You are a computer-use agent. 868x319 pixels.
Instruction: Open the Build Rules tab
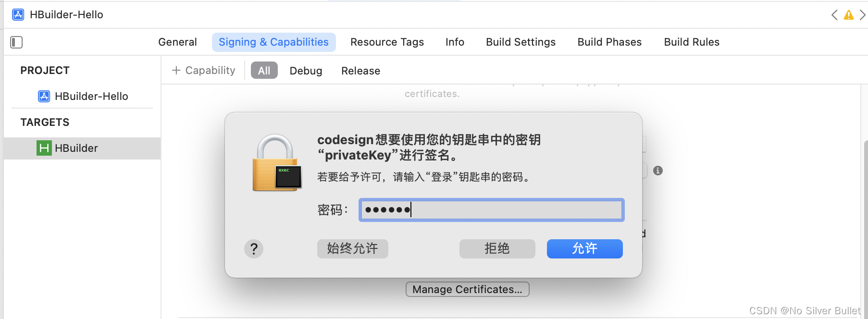692,42
